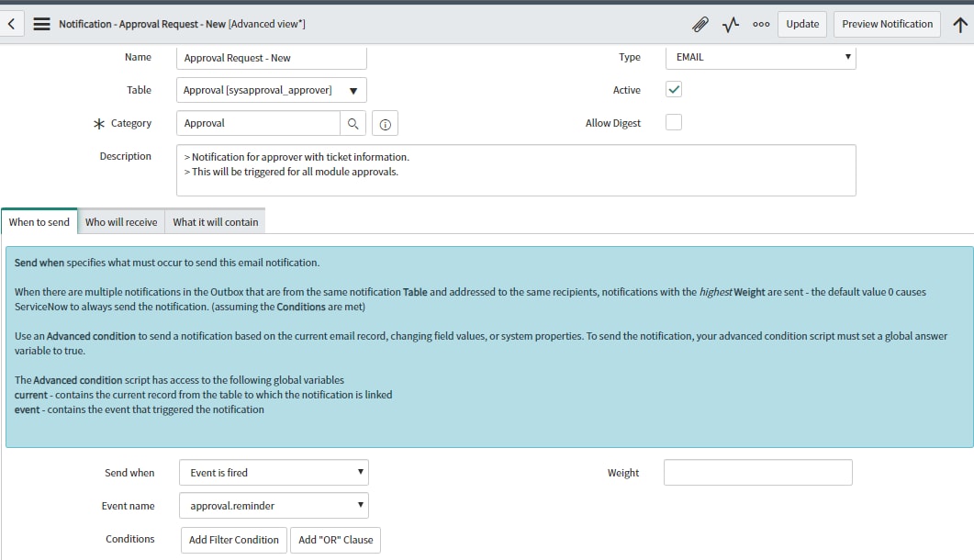The width and height of the screenshot is (974, 560).
Task: Click the Allow Digest label
Action: (613, 123)
